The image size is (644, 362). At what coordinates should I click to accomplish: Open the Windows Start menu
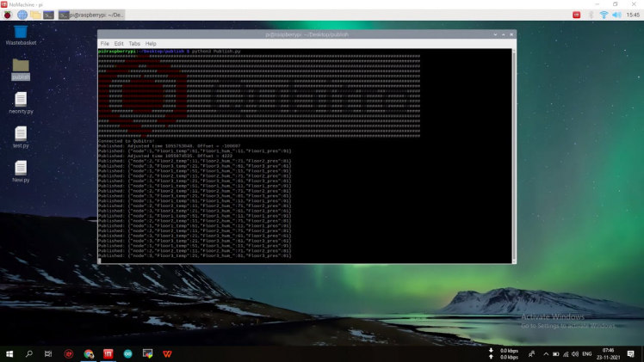[x=9, y=353]
